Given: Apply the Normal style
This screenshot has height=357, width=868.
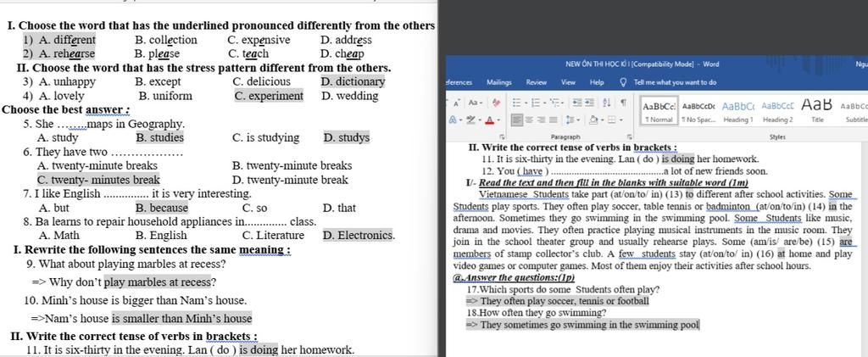Looking at the screenshot, I should pos(659,111).
